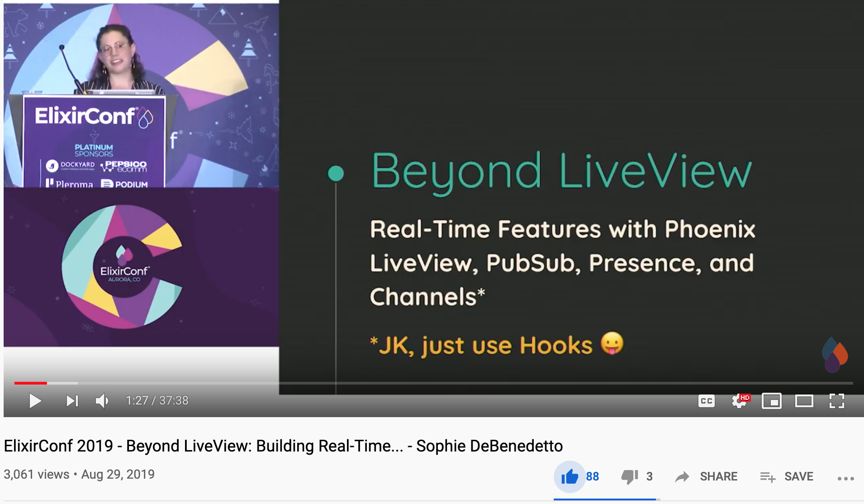Skip to the next video
This screenshot has width=864, height=504.
tap(72, 401)
